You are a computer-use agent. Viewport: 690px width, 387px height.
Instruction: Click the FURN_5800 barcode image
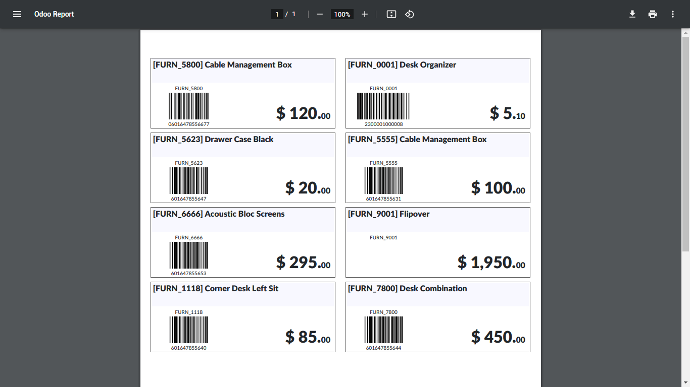click(x=189, y=106)
